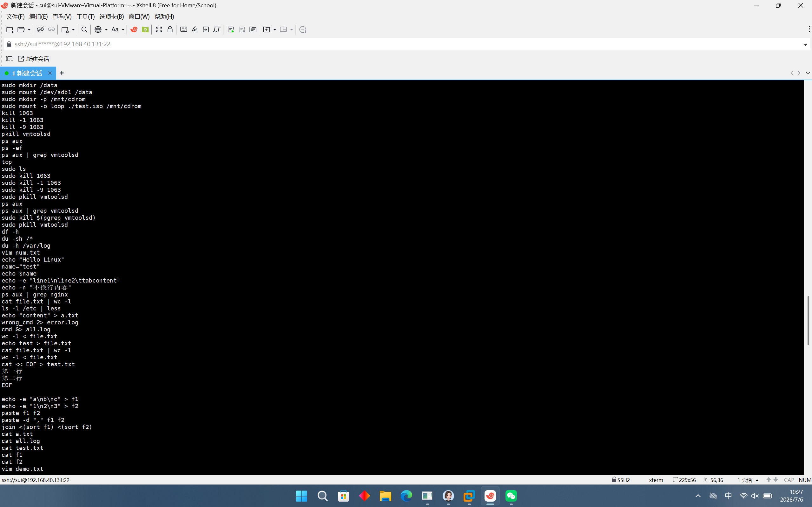Show next tabs with right chevron

pos(799,73)
